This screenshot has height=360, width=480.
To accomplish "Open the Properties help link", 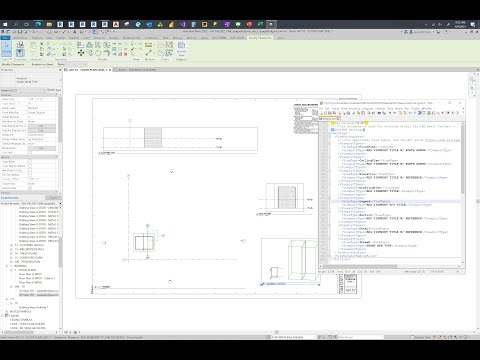I will 9,198.
